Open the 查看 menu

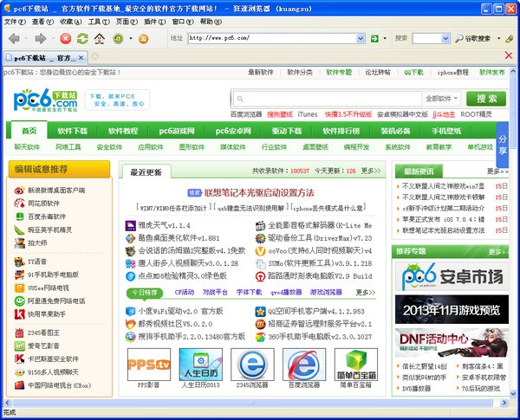pyautogui.click(x=42, y=22)
